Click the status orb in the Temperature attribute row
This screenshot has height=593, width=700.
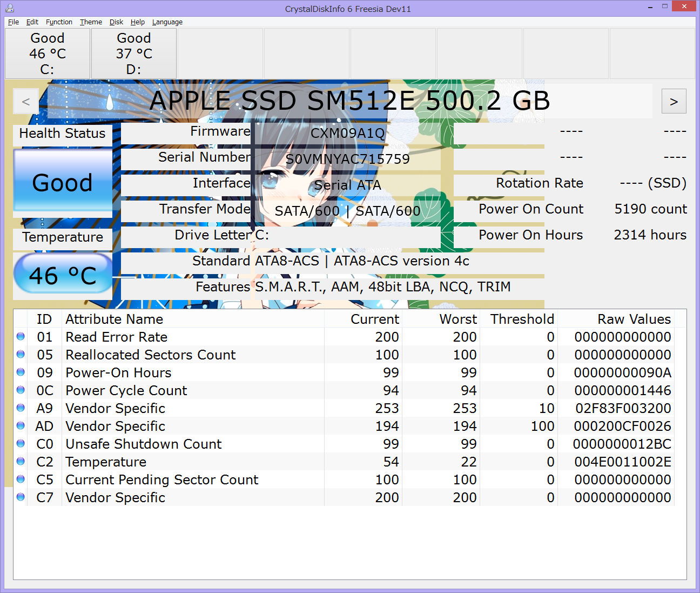click(21, 461)
